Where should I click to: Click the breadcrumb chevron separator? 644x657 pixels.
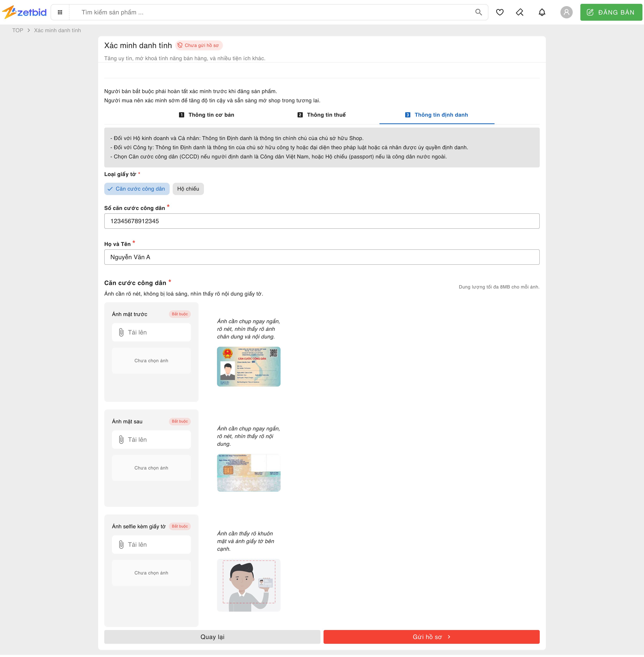point(29,30)
